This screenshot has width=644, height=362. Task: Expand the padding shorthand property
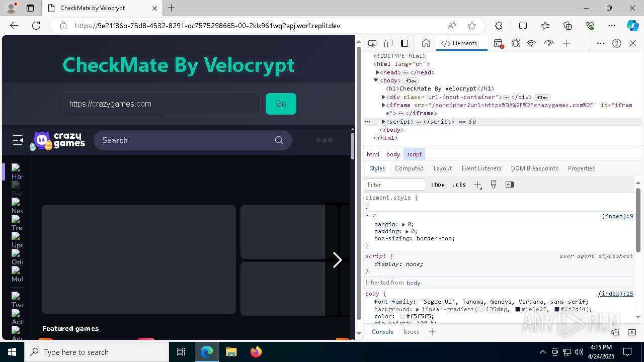pyautogui.click(x=407, y=232)
